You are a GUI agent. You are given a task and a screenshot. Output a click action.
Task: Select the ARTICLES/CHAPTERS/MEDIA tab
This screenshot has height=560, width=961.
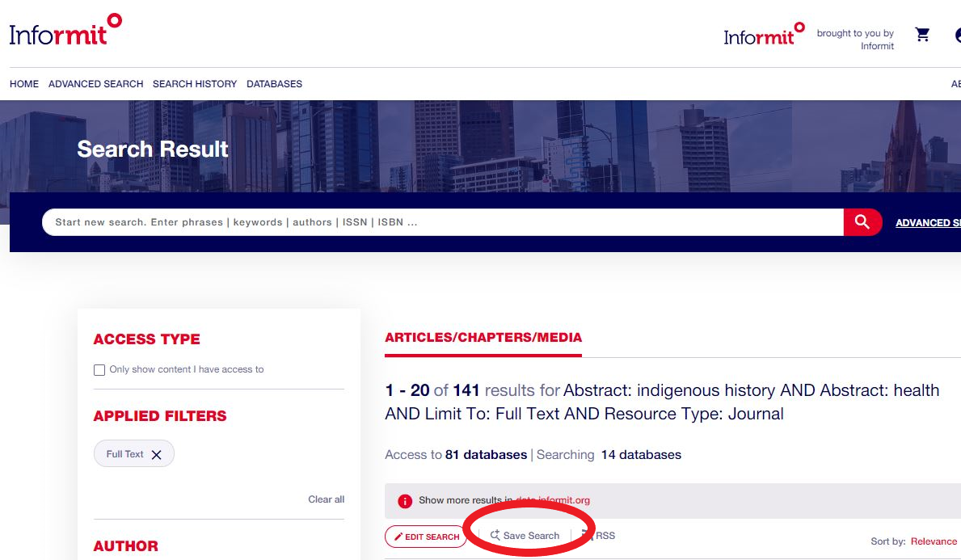[483, 336]
